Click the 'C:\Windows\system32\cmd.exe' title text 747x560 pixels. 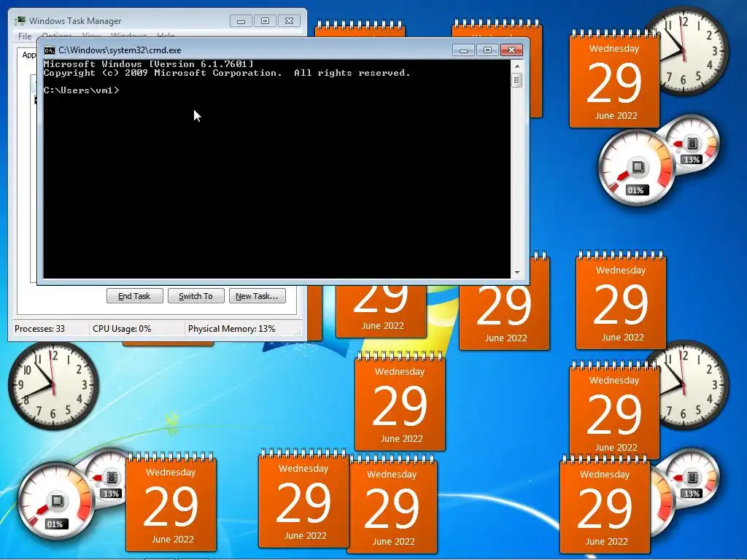120,50
